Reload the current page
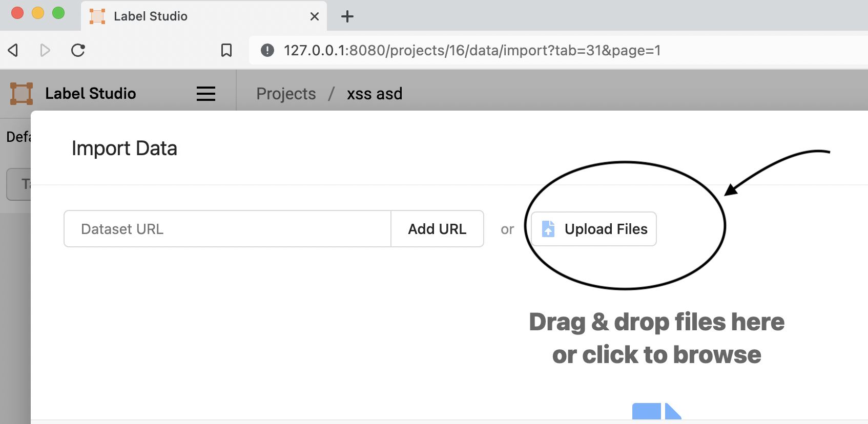This screenshot has width=868, height=424. [x=78, y=50]
